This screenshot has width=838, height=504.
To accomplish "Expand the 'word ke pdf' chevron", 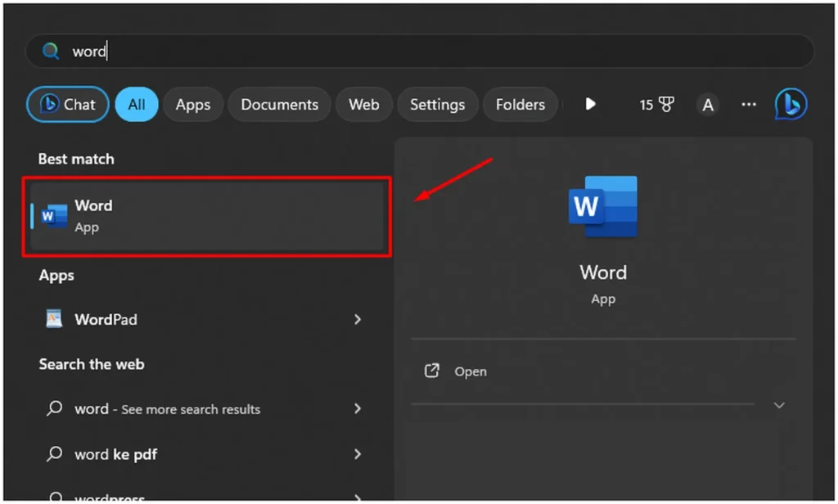I will pos(358,454).
